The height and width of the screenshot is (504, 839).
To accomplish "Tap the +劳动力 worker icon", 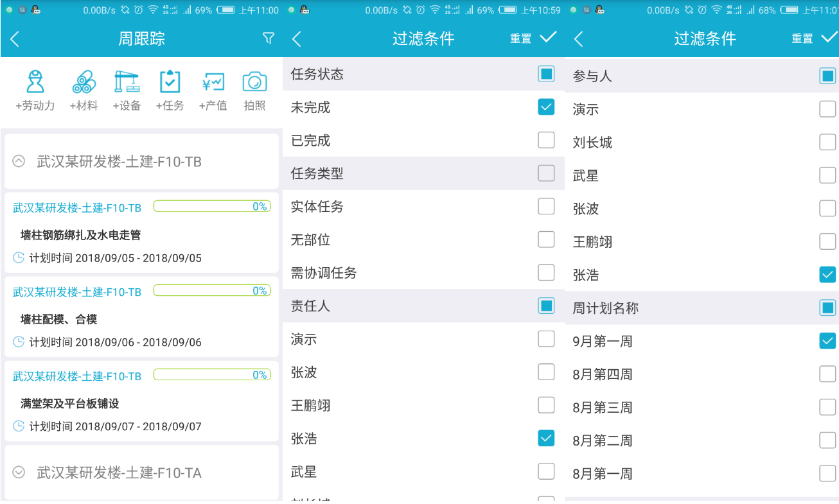I will (35, 82).
